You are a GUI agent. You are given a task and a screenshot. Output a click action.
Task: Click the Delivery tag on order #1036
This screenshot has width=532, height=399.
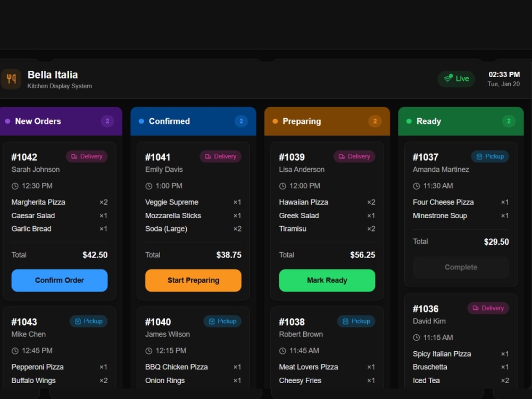[488, 308]
